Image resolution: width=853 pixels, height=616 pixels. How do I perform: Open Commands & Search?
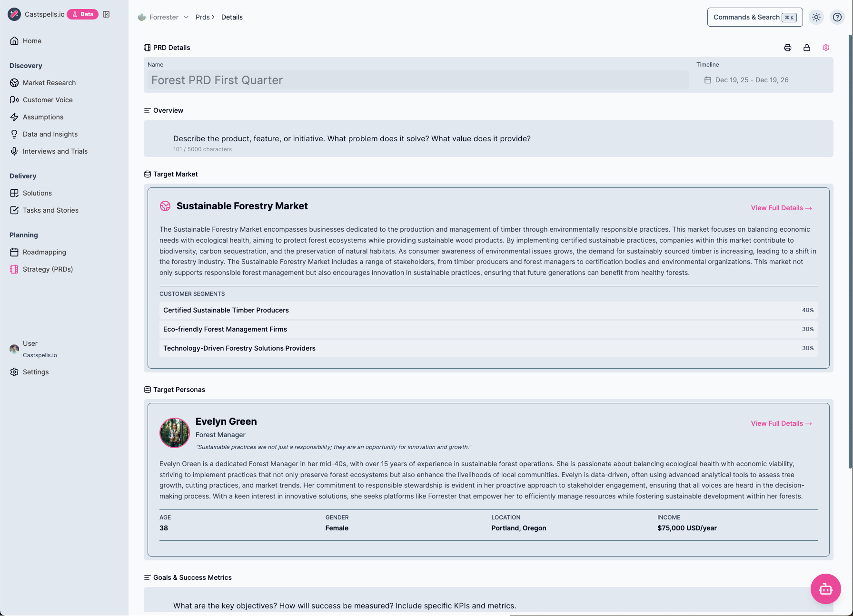point(754,17)
